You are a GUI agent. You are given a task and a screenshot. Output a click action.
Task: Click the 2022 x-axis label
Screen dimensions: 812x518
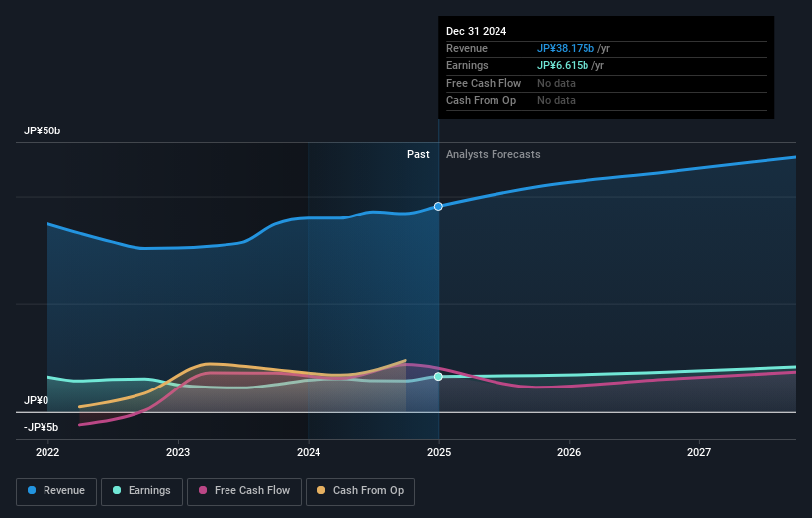pyautogui.click(x=47, y=453)
